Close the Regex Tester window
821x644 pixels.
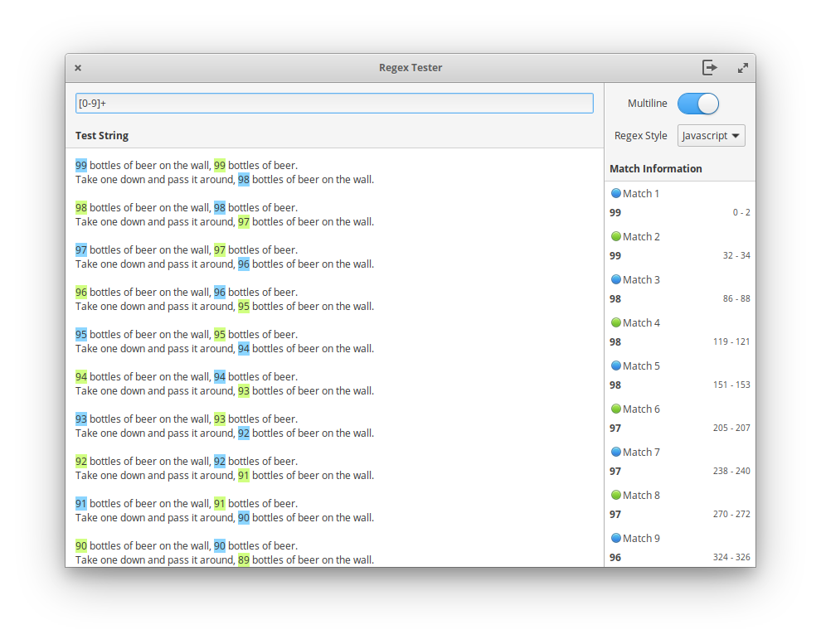[78, 68]
